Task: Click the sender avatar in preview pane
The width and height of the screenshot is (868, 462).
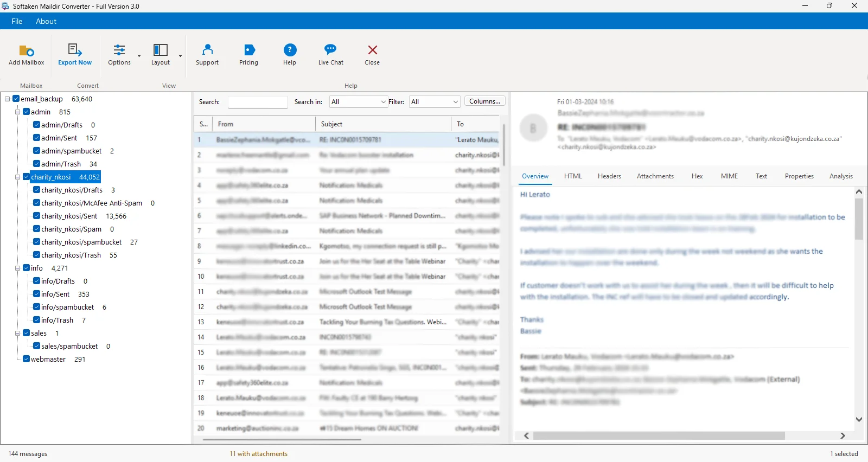Action: pyautogui.click(x=533, y=128)
